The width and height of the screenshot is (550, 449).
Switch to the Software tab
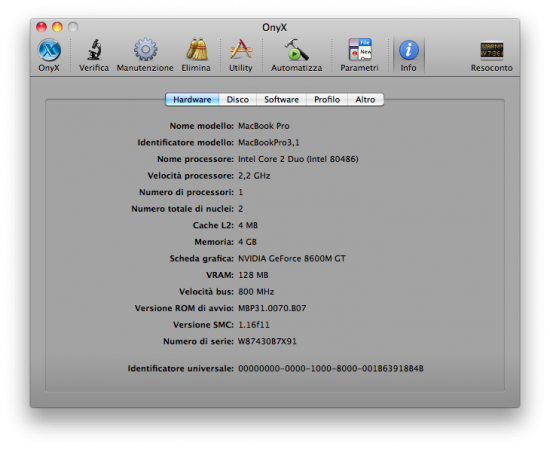281,100
